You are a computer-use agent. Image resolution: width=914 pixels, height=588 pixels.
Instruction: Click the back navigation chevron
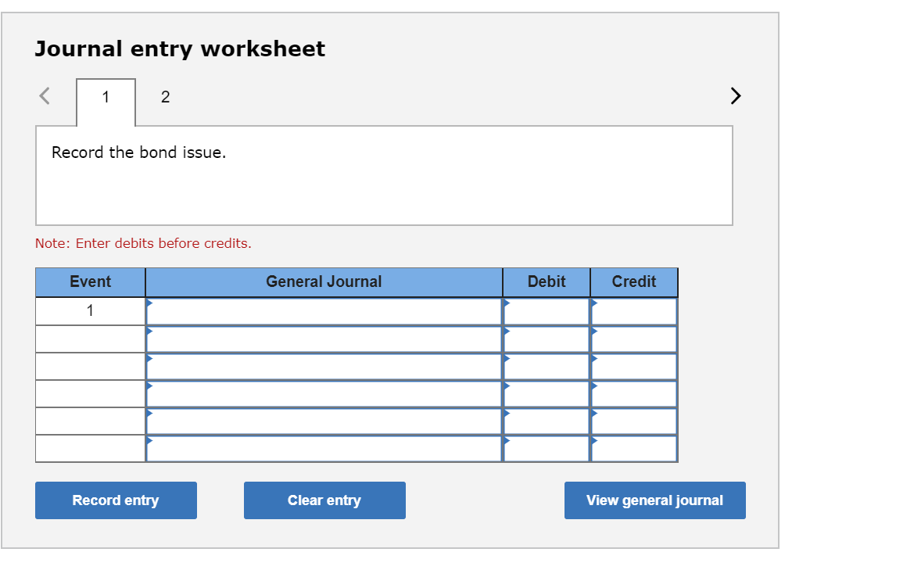click(x=45, y=95)
